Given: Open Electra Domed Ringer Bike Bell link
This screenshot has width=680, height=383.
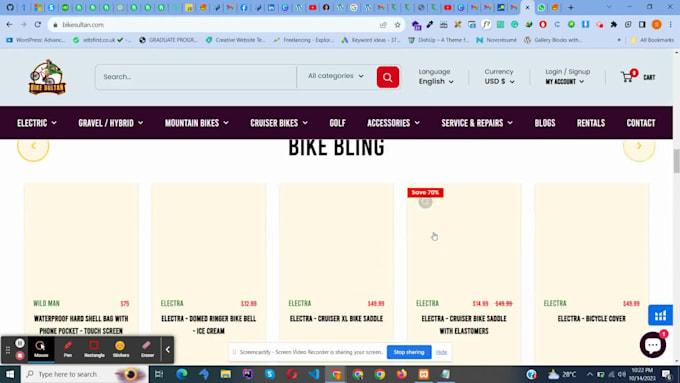Looking at the screenshot, I should tap(209, 324).
